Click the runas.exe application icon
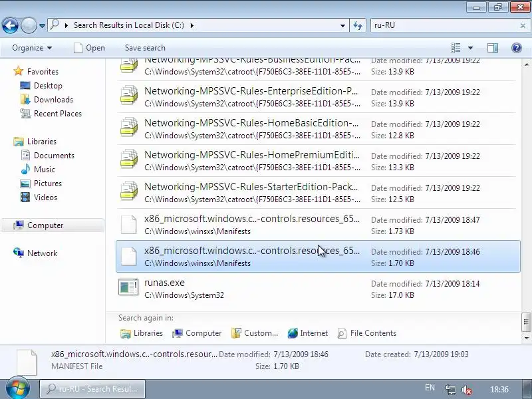Image resolution: width=532 pixels, height=399 pixels. click(x=128, y=287)
